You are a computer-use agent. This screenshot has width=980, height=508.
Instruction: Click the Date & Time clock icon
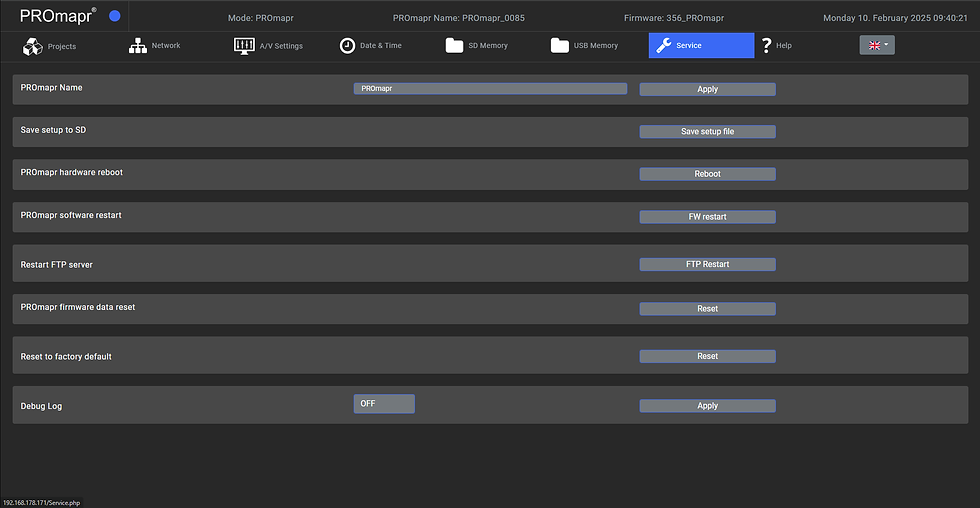point(347,46)
